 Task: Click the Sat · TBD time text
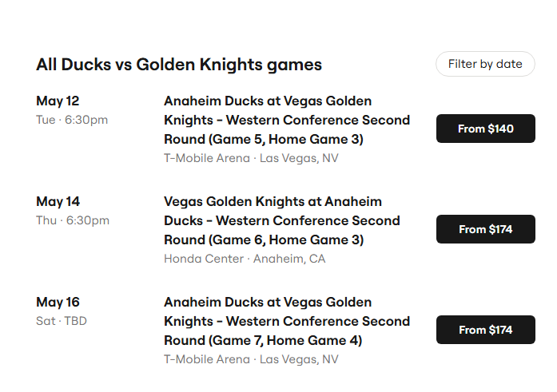click(62, 321)
